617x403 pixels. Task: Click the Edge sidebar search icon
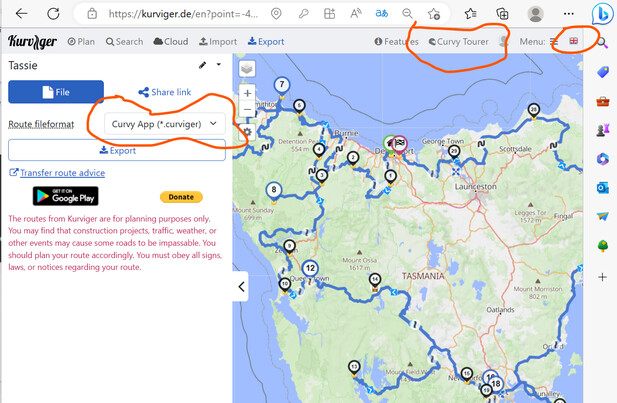pos(602,42)
